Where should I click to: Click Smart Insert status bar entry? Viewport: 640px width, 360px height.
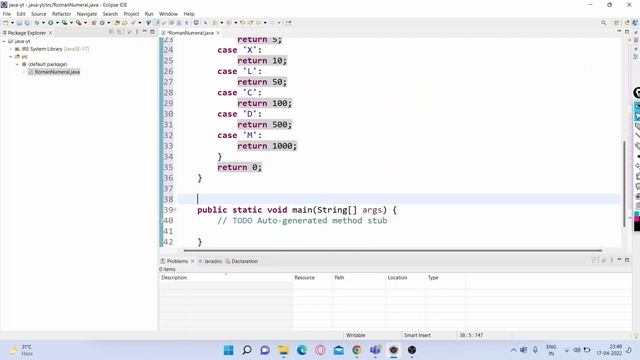pos(417,335)
